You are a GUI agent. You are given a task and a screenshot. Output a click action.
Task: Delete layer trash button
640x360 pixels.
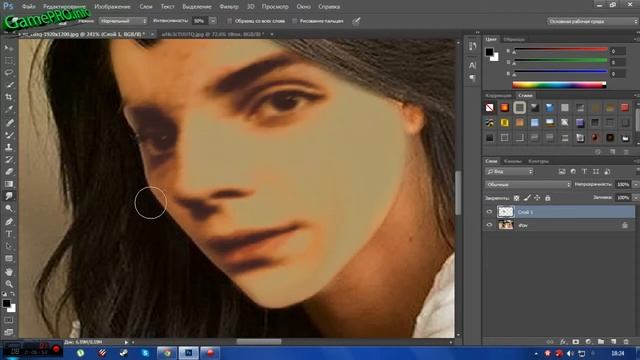626,342
